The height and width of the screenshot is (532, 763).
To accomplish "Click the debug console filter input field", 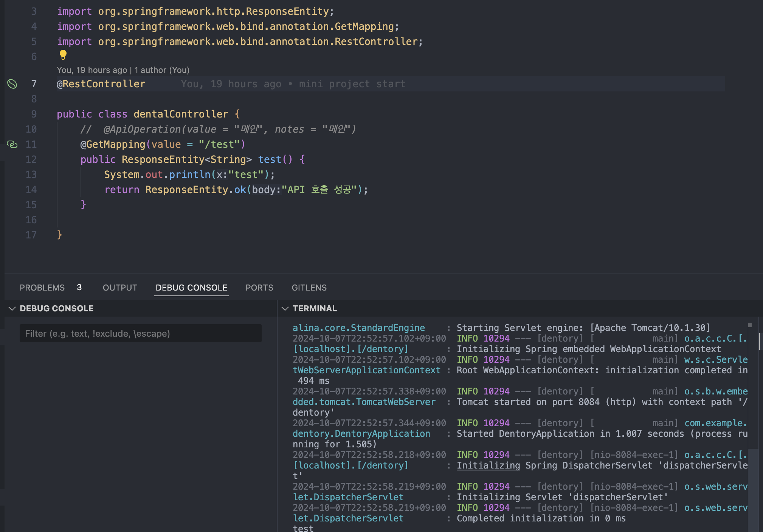I will (x=141, y=333).
